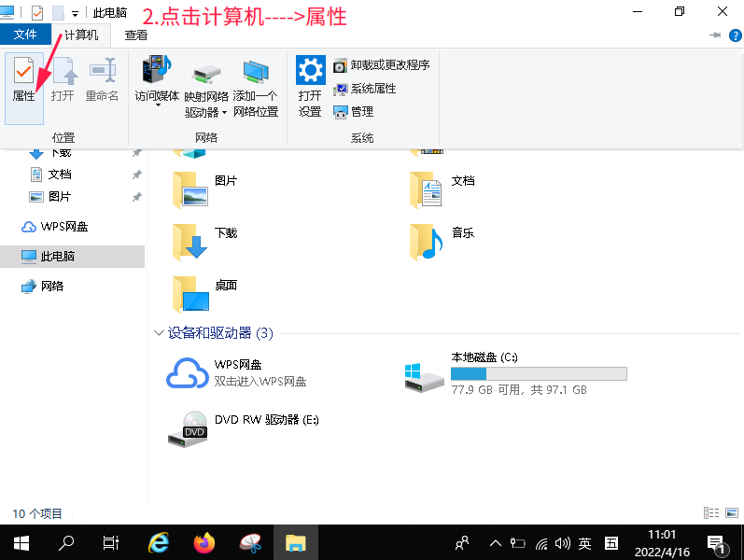The height and width of the screenshot is (560, 744).
Task: Open the 文件 menu tab
Action: pyautogui.click(x=25, y=35)
